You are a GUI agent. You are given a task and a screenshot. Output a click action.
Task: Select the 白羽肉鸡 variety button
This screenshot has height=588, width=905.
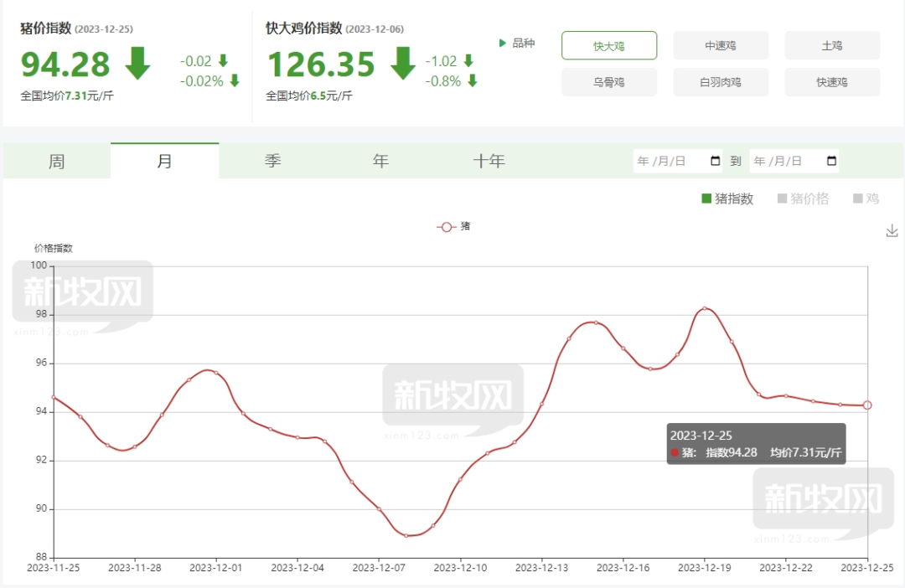721,82
